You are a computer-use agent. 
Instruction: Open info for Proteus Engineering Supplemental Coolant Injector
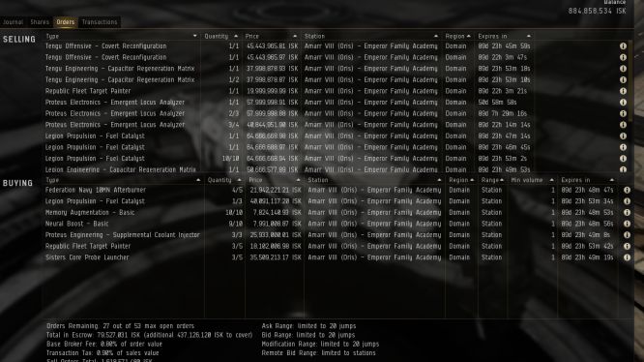[x=627, y=235]
